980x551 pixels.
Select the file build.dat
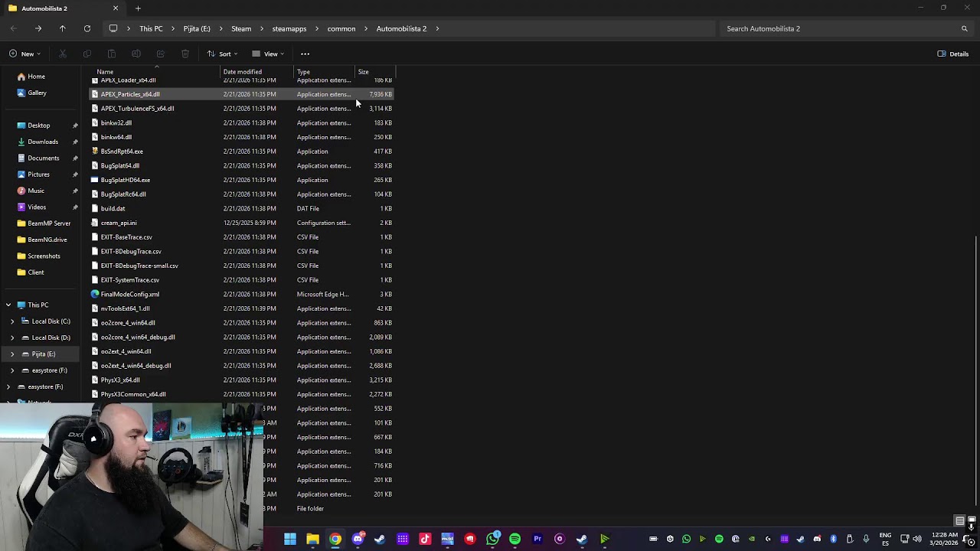coord(113,209)
